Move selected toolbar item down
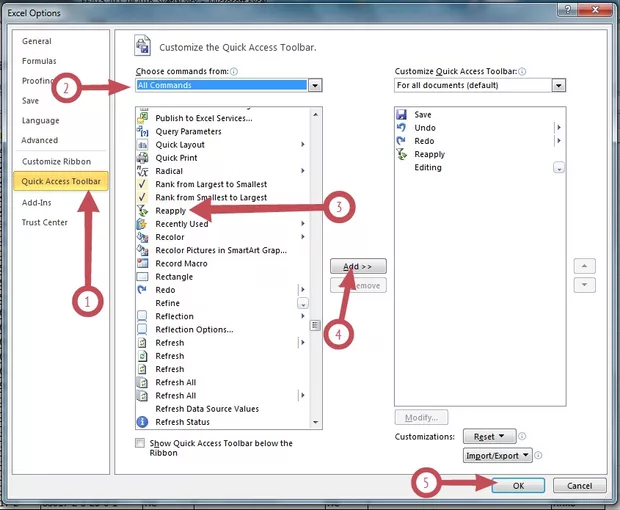This screenshot has height=510, width=620. click(x=584, y=285)
